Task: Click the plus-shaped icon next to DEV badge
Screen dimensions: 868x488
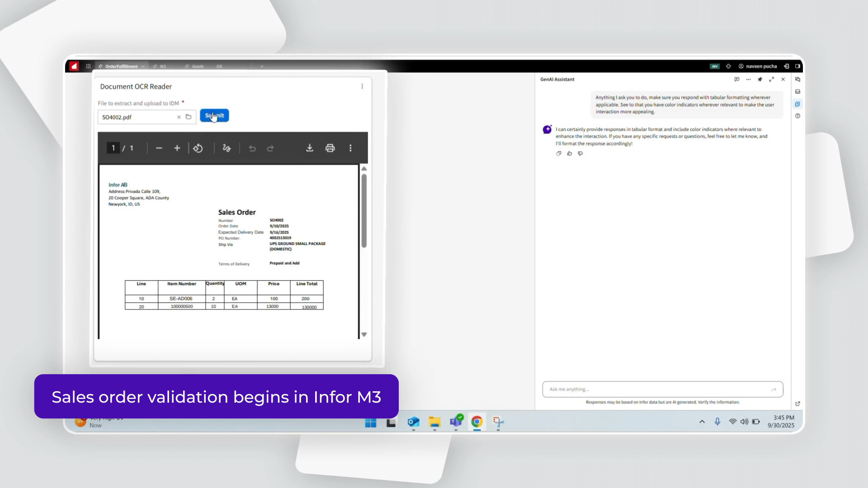Action: tap(728, 66)
